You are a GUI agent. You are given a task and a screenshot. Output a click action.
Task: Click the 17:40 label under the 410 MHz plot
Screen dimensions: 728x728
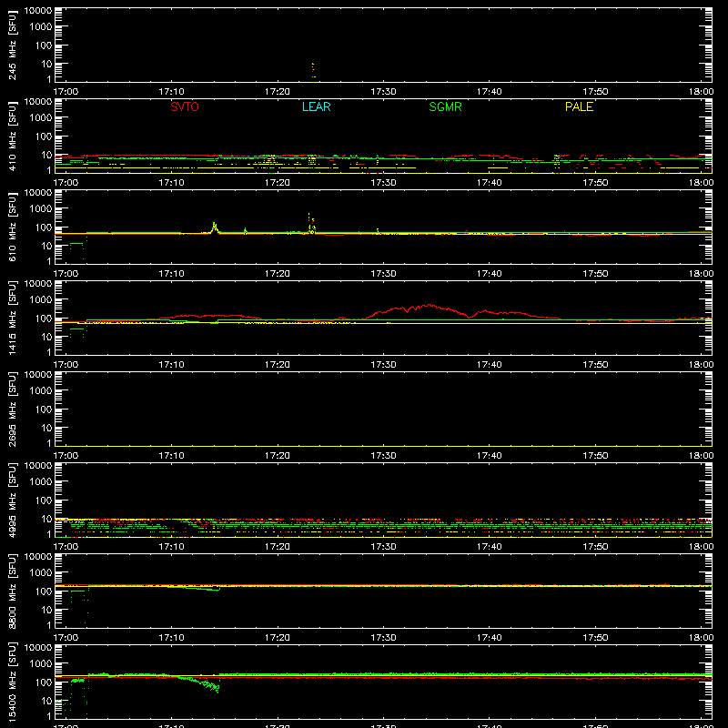pos(490,183)
